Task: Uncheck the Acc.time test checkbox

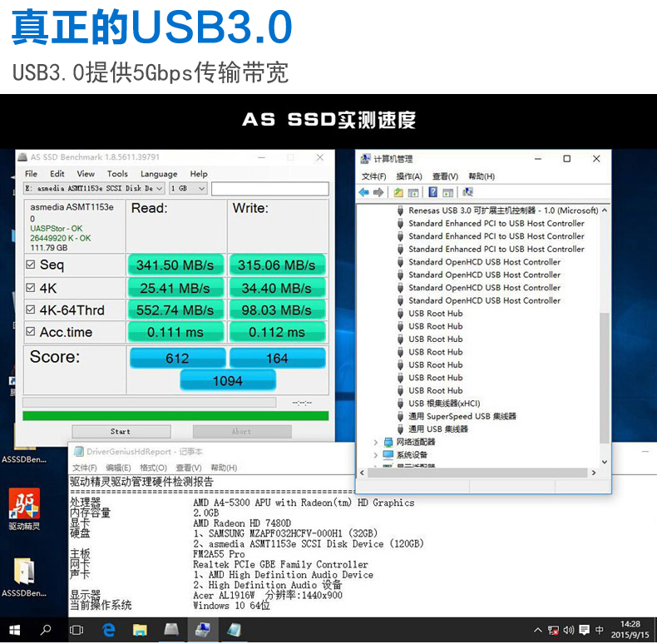Action: coord(31,332)
